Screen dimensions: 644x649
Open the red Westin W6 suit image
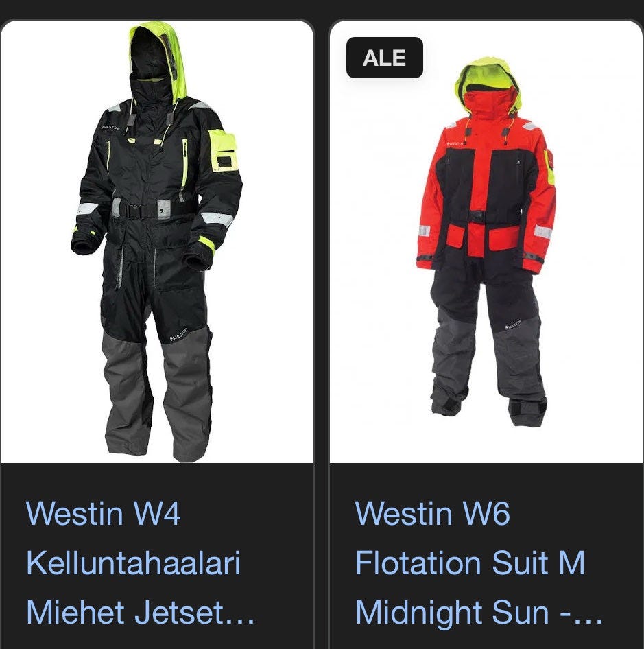tap(486, 241)
